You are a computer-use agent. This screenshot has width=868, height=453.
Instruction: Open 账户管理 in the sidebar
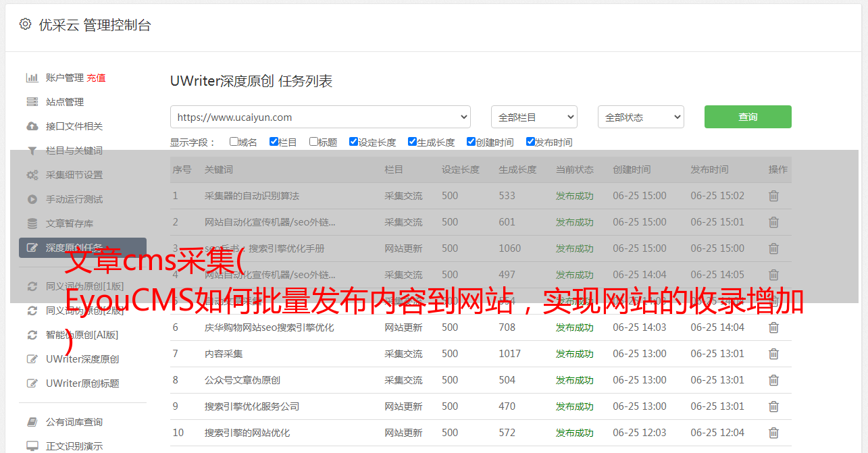(65, 78)
